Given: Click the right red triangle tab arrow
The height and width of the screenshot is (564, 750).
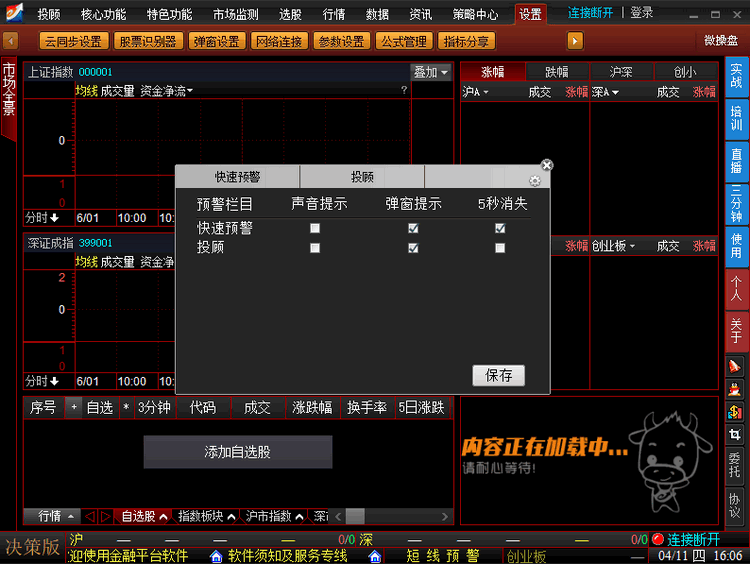Looking at the screenshot, I should (106, 516).
